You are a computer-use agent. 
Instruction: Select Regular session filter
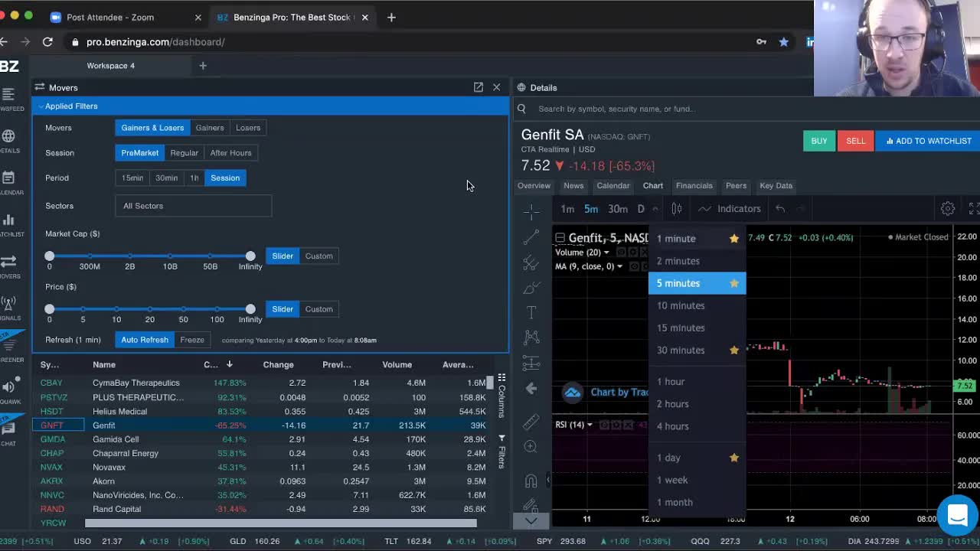click(x=184, y=153)
